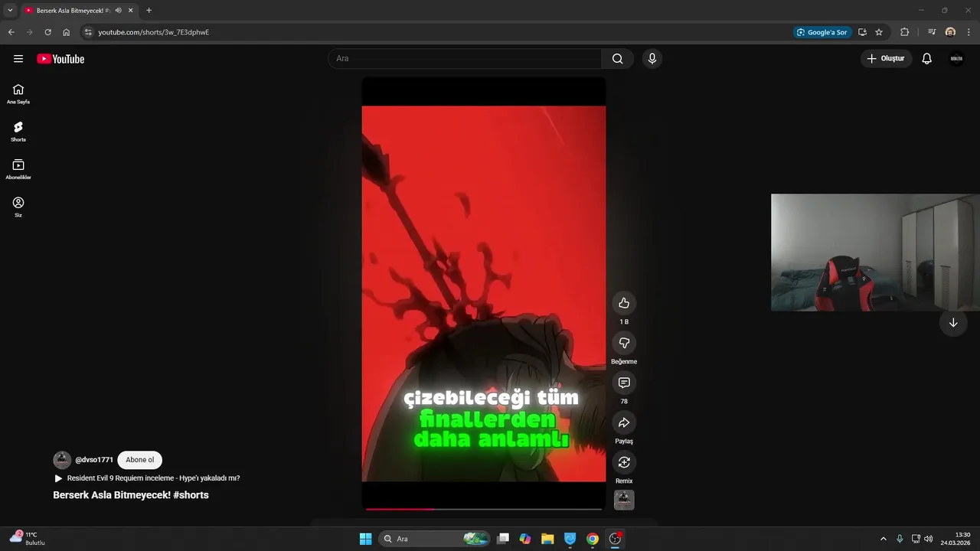
Task: Dislike the Short via Beğenme button
Action: (x=624, y=343)
